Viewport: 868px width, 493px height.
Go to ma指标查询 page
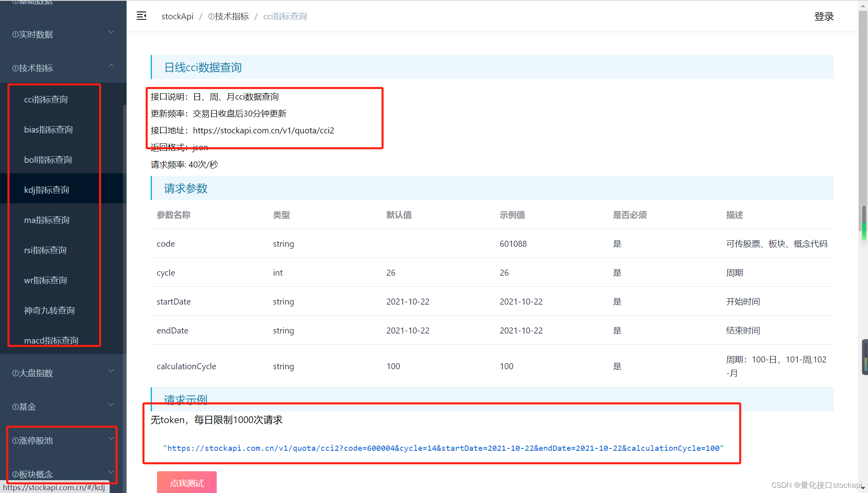click(x=47, y=220)
